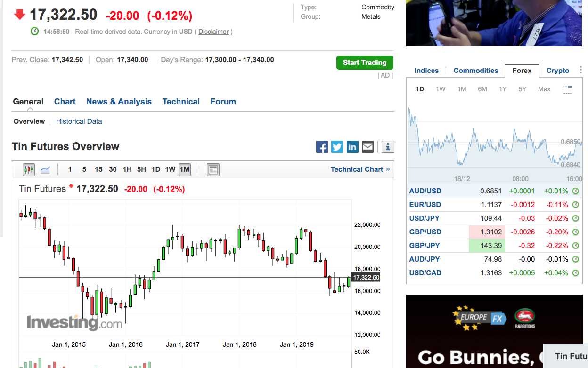
Task: Go to the Technical tab
Action: 181,102
